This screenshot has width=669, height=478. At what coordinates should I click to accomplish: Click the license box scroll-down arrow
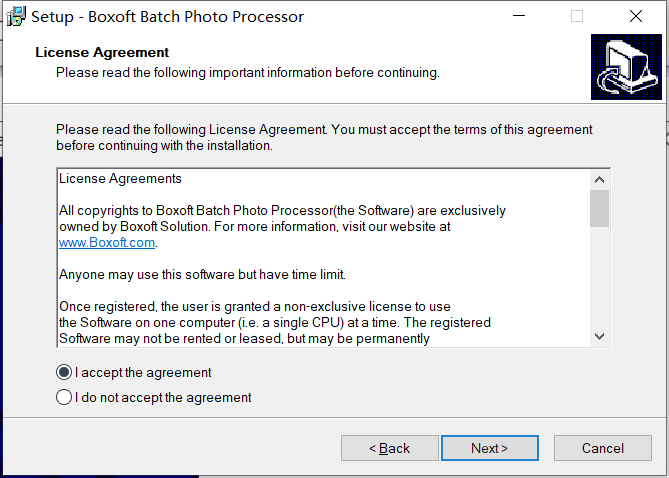[599, 336]
